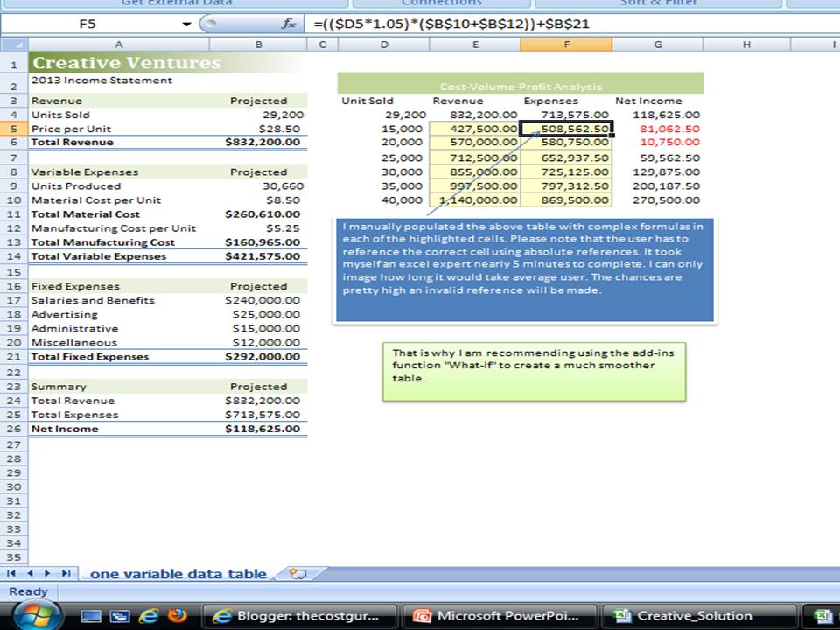This screenshot has height=630, width=840.
Task: Go to last sheet navigation arrow
Action: coord(66,573)
